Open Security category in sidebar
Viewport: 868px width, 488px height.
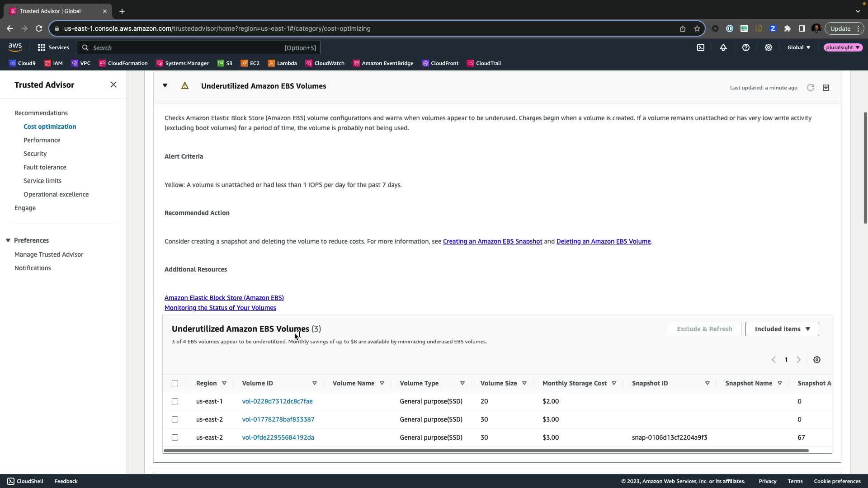[x=35, y=154]
